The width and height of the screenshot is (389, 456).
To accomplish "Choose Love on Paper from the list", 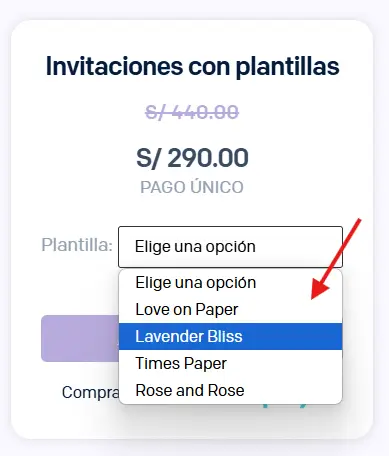I will coord(230,310).
